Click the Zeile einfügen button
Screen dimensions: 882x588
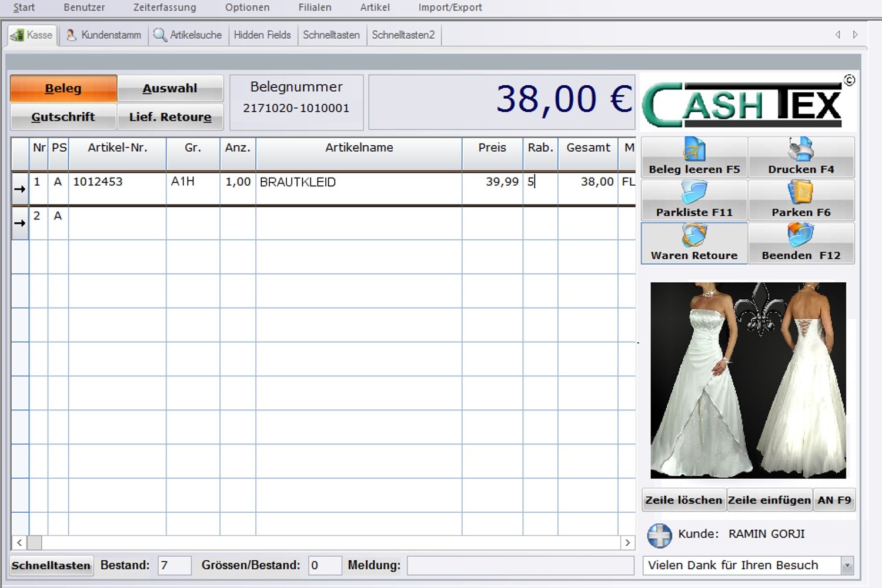pos(769,500)
